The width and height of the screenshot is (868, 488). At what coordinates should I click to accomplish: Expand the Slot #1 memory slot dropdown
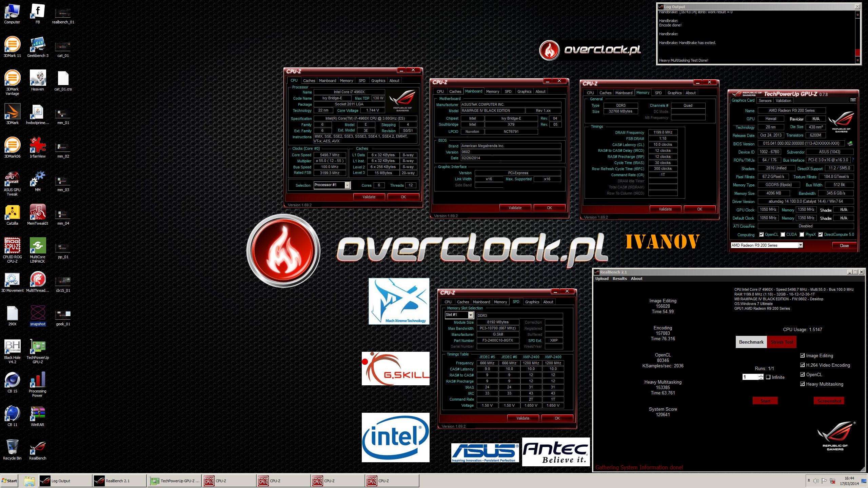pos(471,315)
